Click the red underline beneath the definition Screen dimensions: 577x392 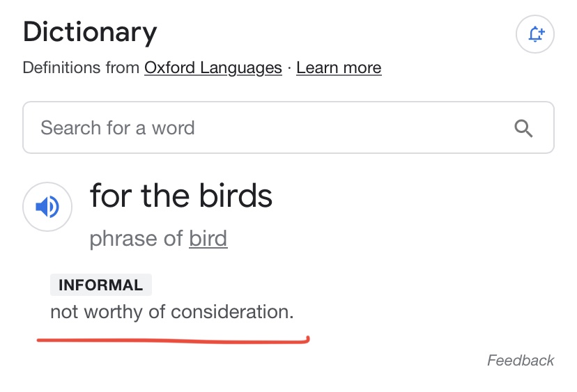point(172,340)
